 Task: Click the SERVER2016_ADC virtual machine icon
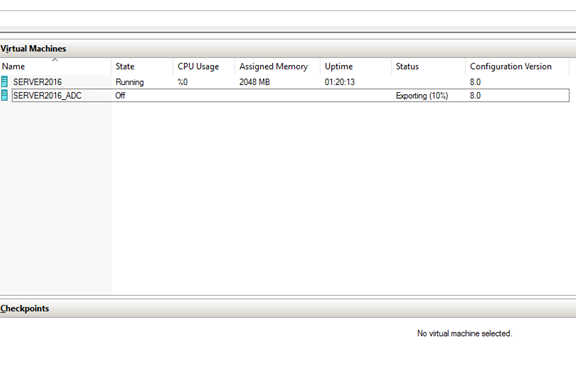pyautogui.click(x=4, y=96)
